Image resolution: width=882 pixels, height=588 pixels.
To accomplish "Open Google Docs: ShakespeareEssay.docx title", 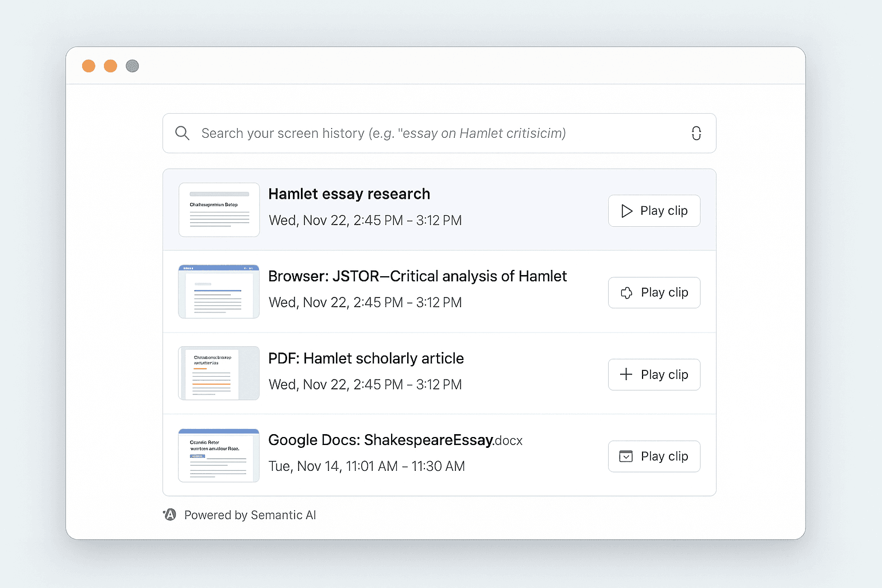I will point(395,440).
